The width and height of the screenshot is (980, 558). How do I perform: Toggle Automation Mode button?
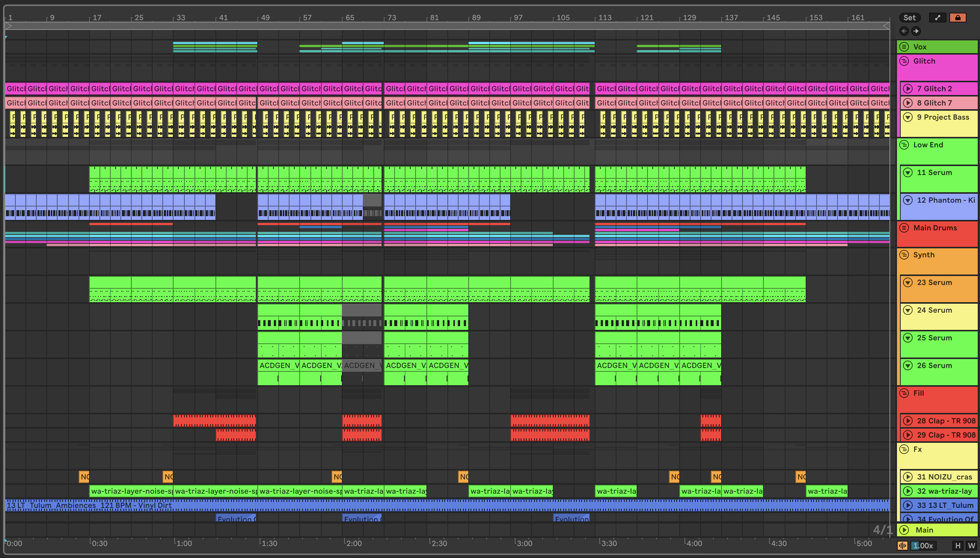[x=937, y=18]
